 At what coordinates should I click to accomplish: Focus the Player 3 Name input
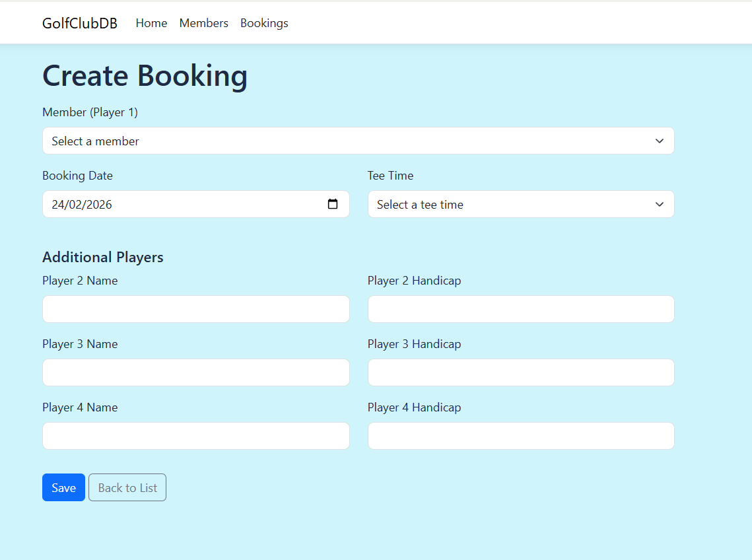click(195, 372)
